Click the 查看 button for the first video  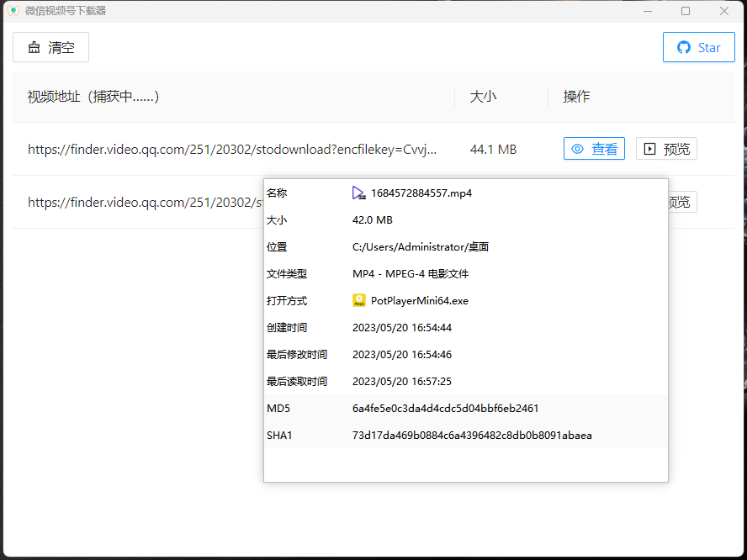pyautogui.click(x=594, y=148)
